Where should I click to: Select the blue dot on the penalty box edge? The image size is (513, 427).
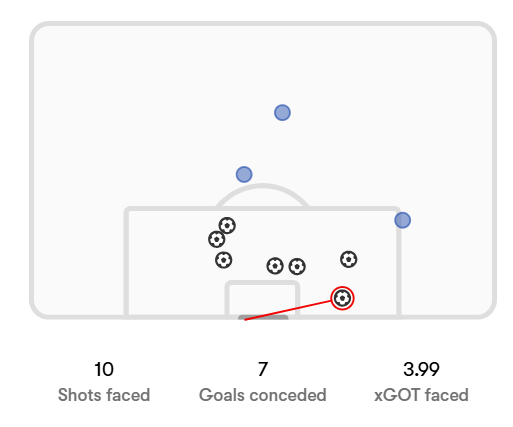click(x=402, y=220)
